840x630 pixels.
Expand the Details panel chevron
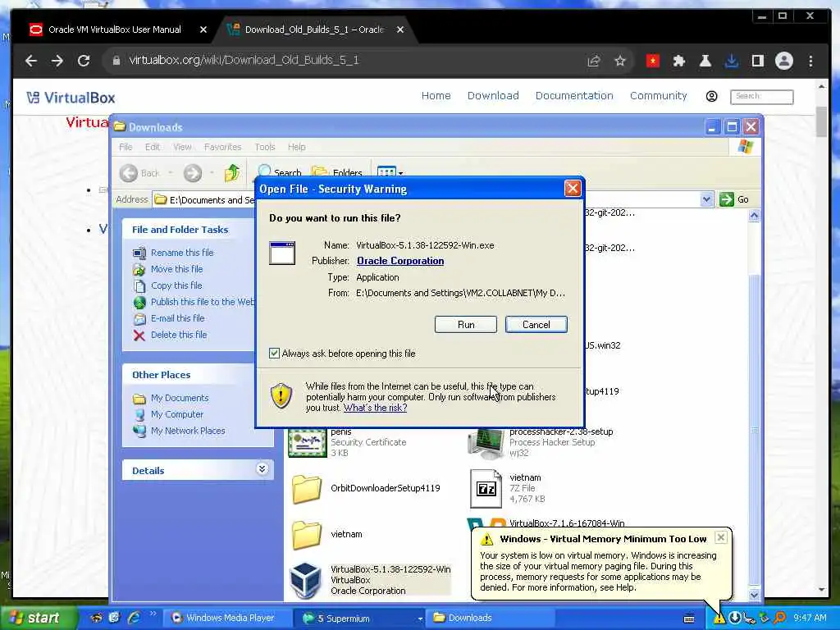[262, 469]
